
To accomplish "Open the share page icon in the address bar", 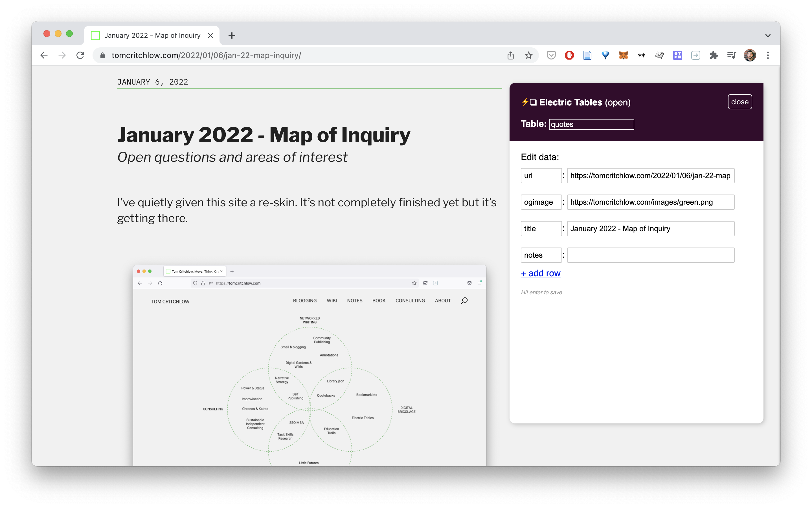I will [510, 56].
